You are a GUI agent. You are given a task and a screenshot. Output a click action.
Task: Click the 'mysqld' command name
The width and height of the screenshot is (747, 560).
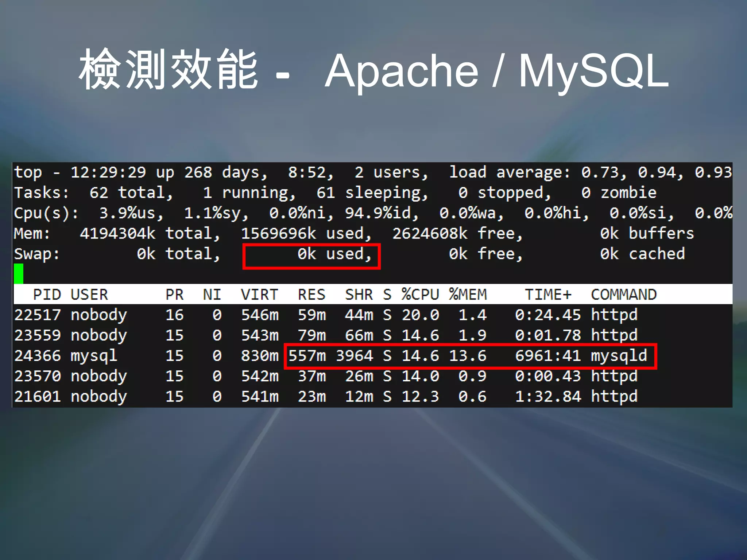619,356
